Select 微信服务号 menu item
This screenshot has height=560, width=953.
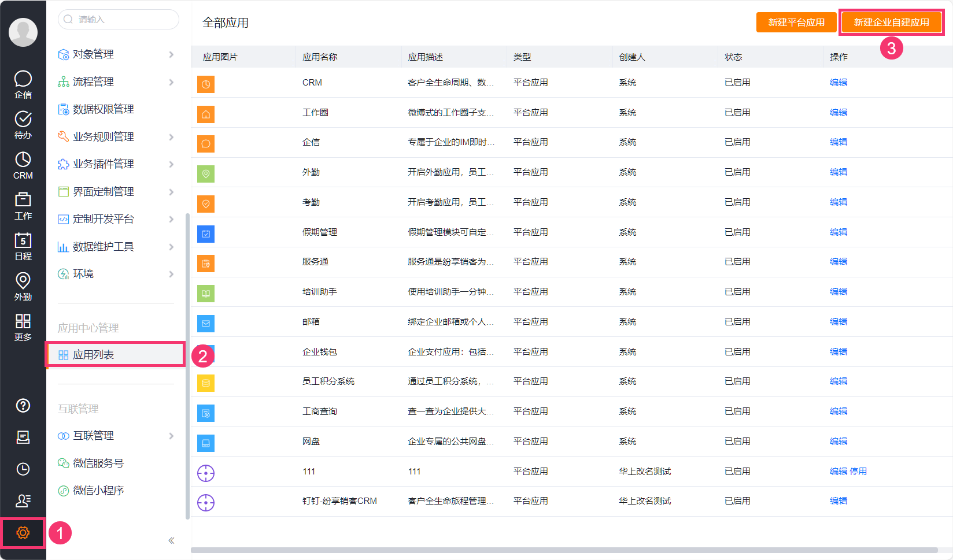(x=98, y=463)
